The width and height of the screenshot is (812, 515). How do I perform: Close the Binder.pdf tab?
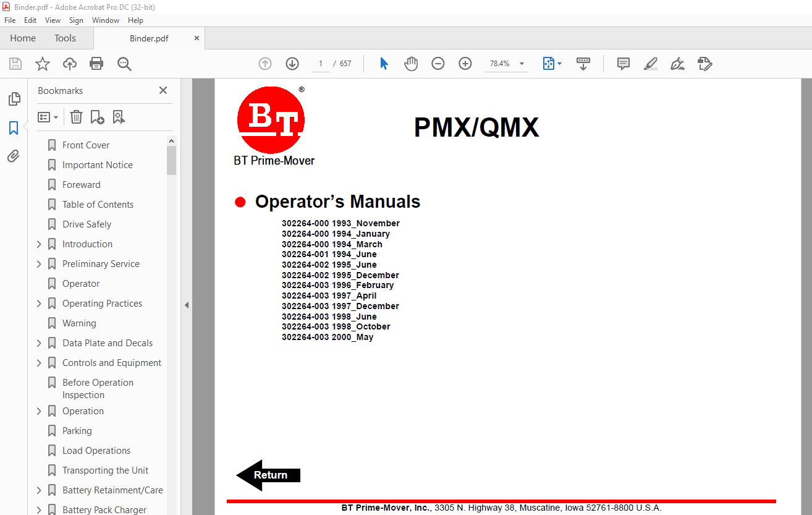[197, 38]
